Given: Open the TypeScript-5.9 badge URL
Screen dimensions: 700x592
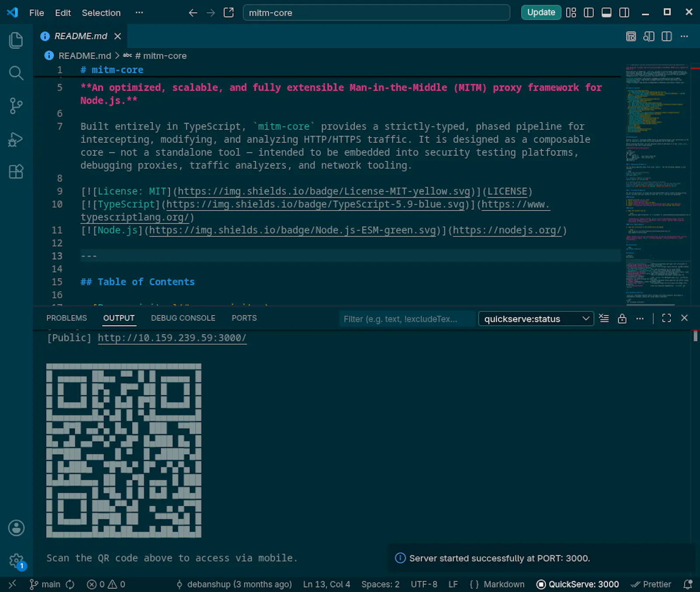Looking at the screenshot, I should (x=315, y=204).
